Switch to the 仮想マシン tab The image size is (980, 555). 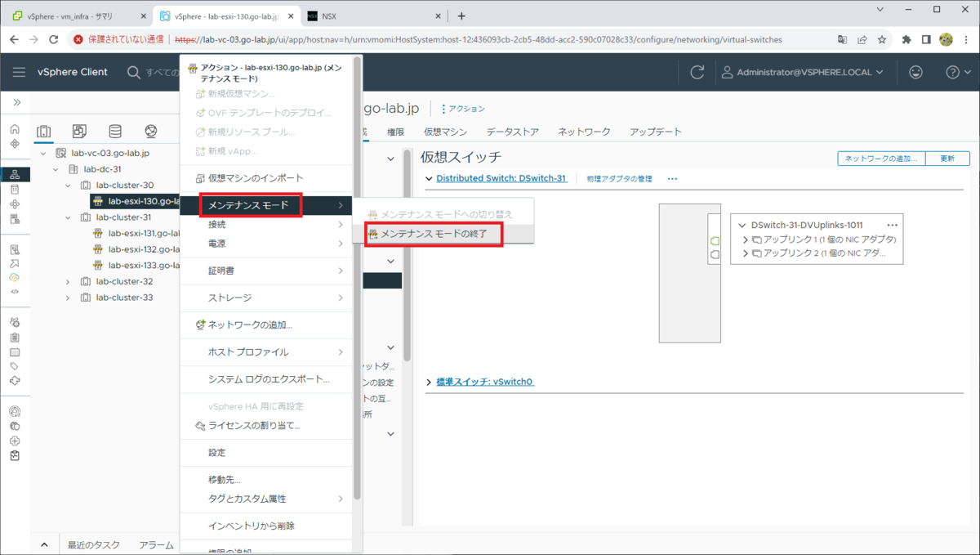[x=445, y=132]
